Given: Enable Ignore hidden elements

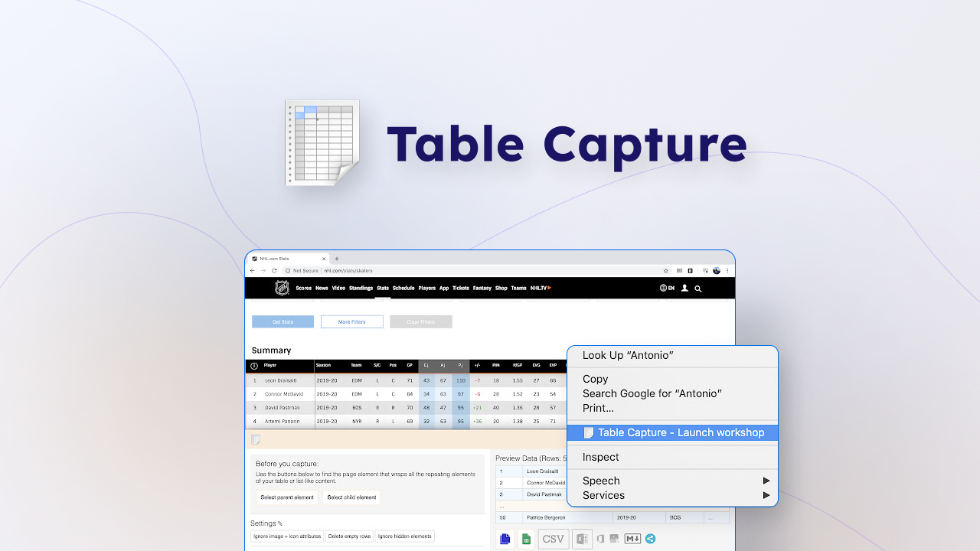Looking at the screenshot, I should pyautogui.click(x=404, y=536).
